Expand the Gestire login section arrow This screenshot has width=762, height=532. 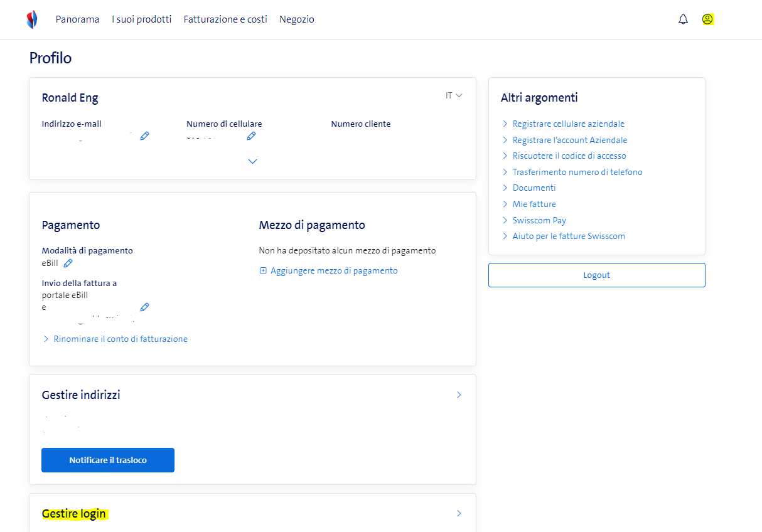tap(459, 513)
